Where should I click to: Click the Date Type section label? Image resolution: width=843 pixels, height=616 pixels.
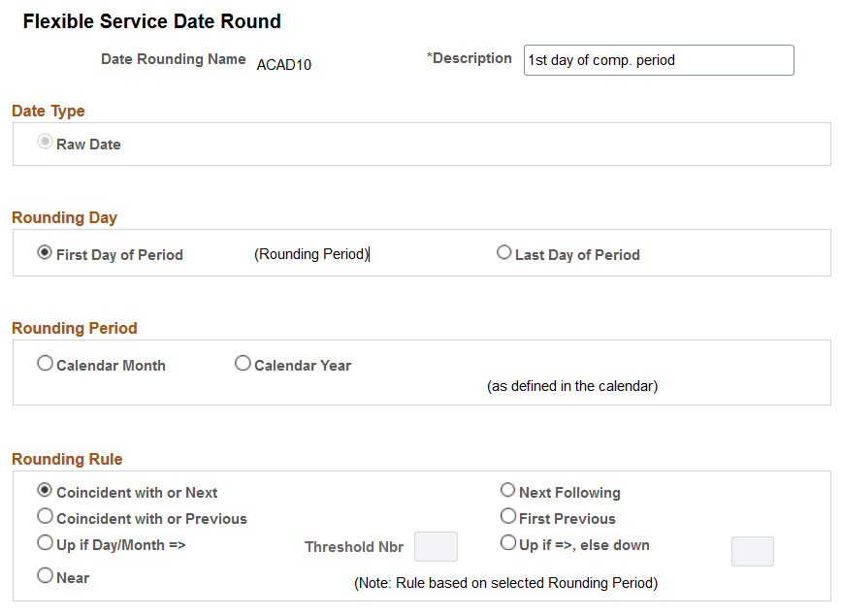coord(48,111)
